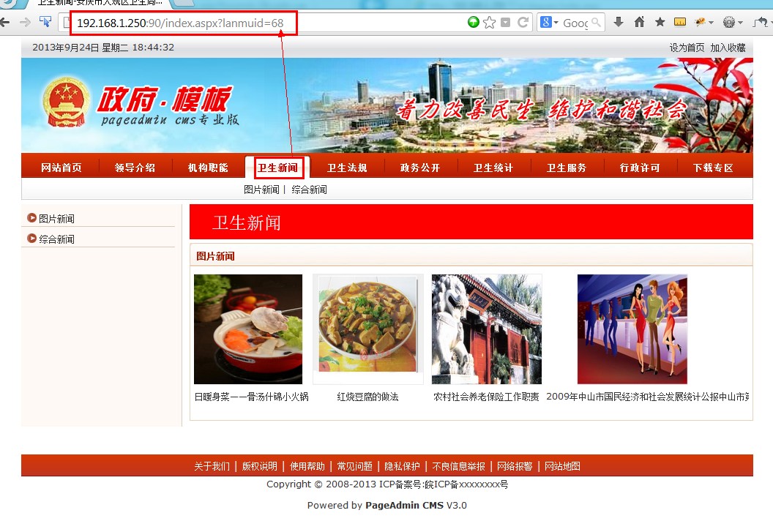Click 设为首页 link at top right

click(x=687, y=48)
